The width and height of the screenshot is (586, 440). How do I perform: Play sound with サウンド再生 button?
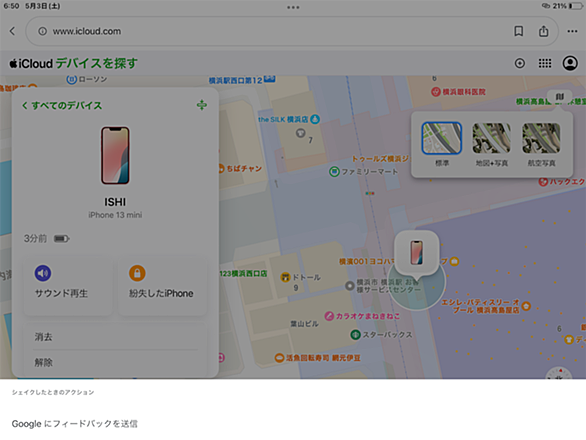pyautogui.click(x=68, y=286)
